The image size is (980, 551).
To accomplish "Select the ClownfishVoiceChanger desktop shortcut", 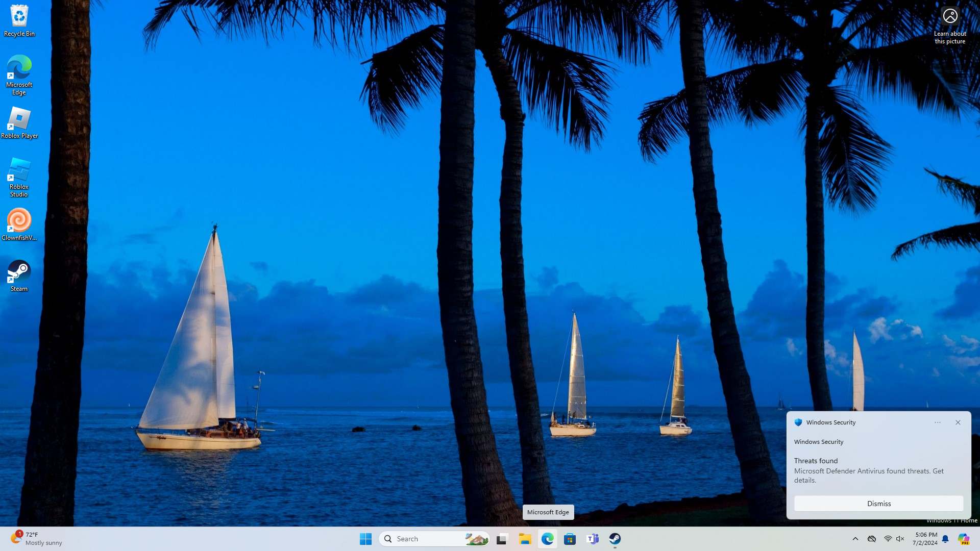I will point(19,223).
